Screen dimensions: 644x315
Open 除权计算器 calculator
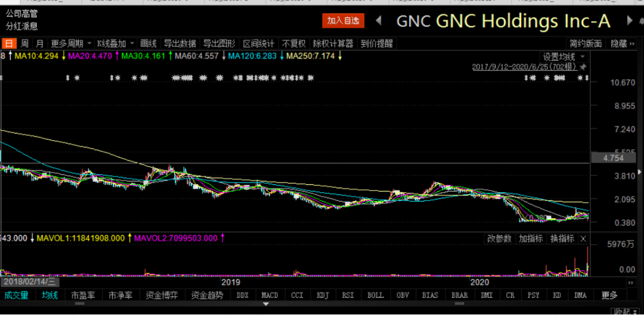coord(333,44)
